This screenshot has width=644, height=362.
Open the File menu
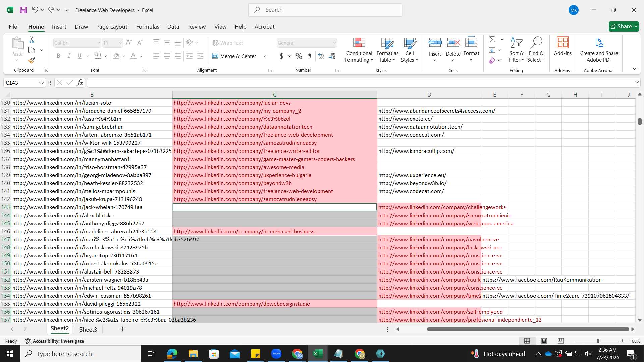coord(13,27)
